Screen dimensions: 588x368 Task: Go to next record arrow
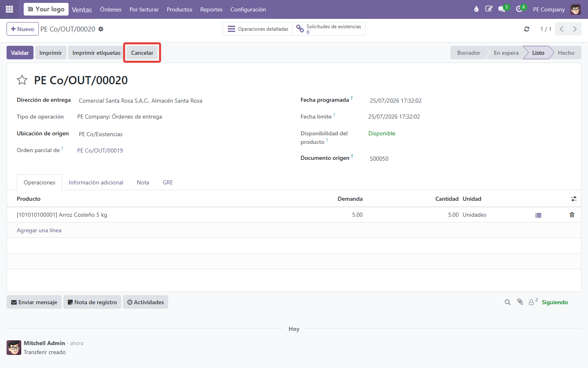click(x=575, y=29)
